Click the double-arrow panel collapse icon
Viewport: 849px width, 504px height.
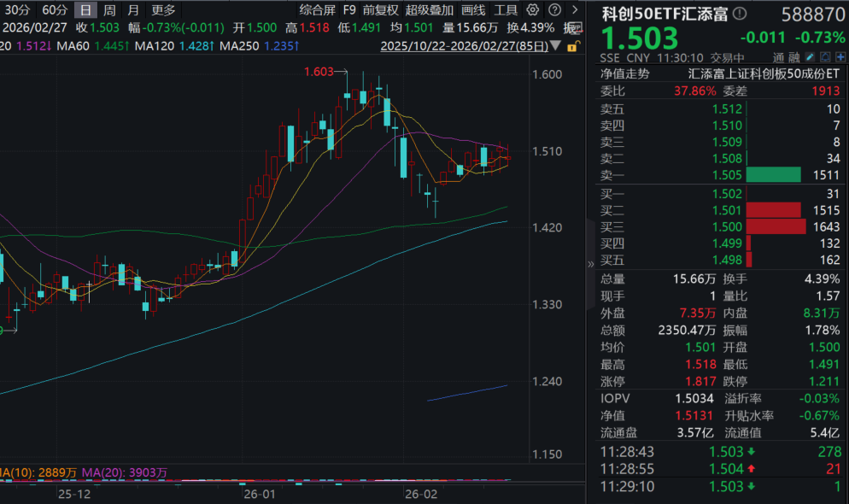(590, 264)
